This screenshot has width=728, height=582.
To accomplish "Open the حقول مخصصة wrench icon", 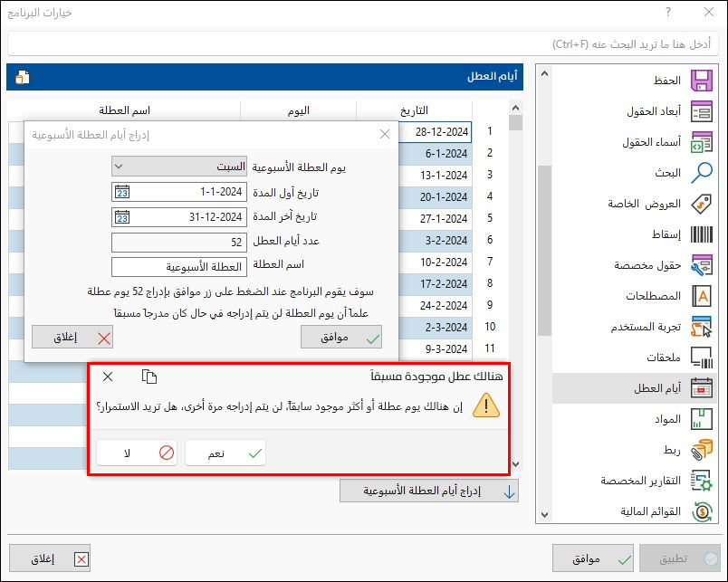I will 701,265.
